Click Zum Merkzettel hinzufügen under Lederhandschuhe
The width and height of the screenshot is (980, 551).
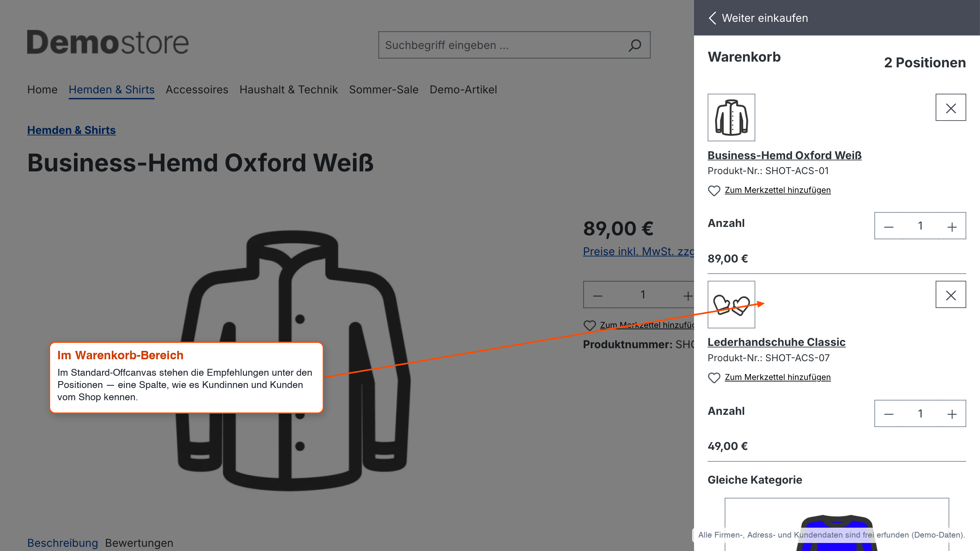(777, 377)
